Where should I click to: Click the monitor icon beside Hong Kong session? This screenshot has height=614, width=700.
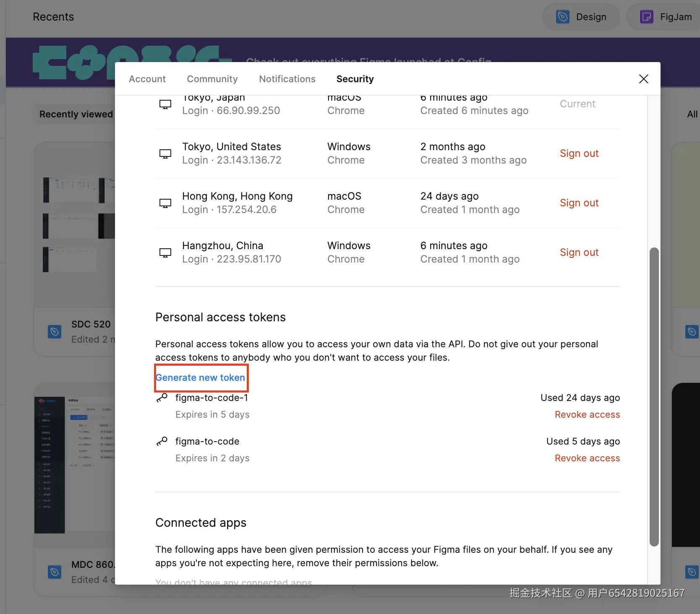click(x=165, y=203)
